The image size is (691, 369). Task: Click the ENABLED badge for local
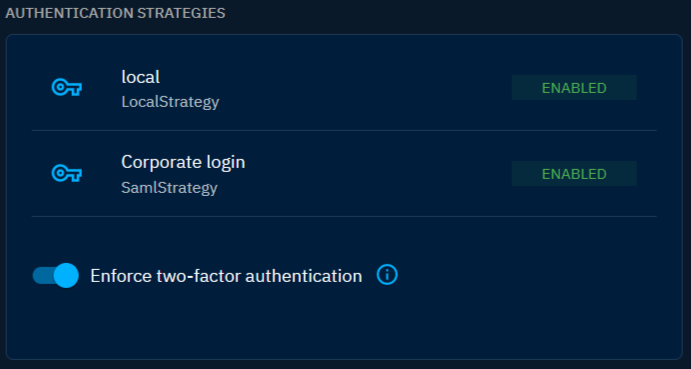(x=574, y=88)
